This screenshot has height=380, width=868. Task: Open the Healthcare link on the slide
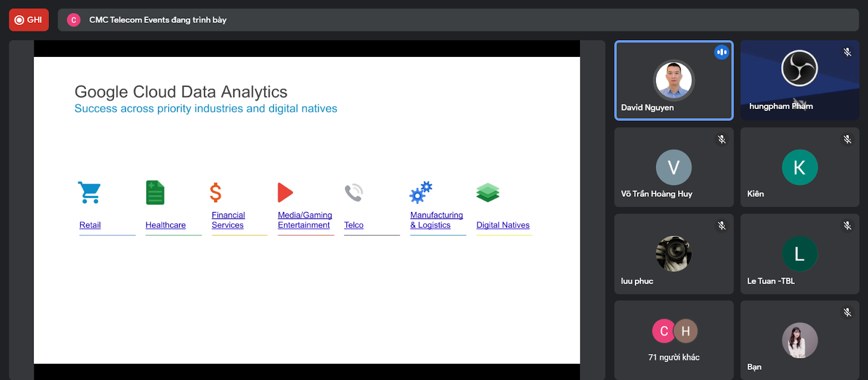tap(165, 225)
